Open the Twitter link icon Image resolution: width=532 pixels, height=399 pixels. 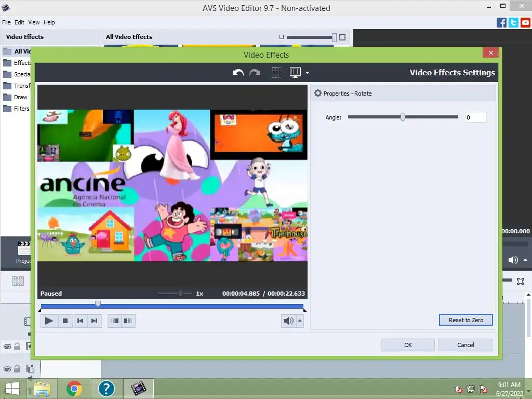point(513,23)
